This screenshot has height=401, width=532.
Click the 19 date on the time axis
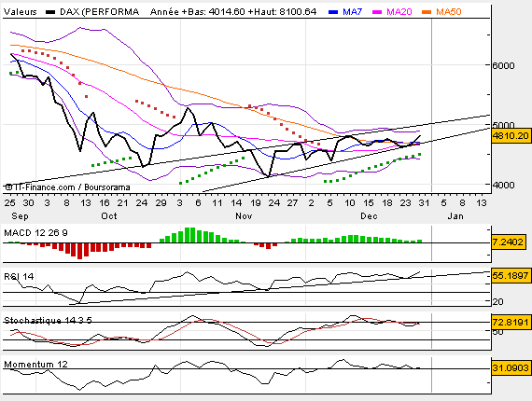coord(255,203)
